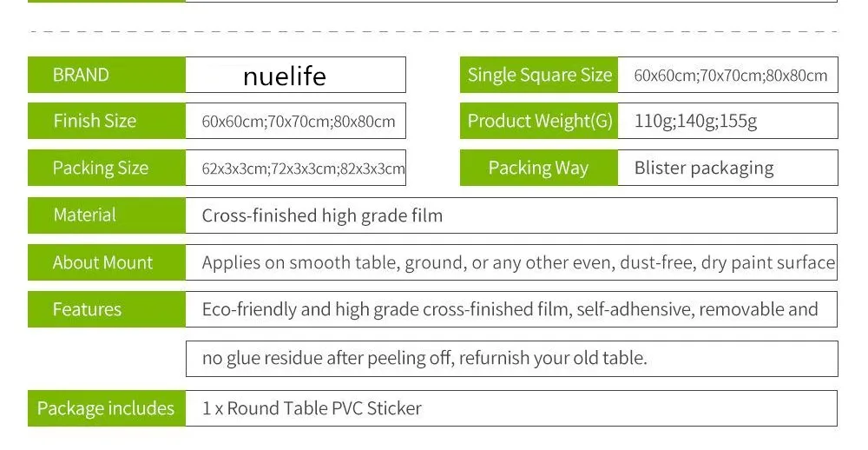Viewport: 868px width, 450px height.
Task: Click the Package includes label
Action: click(106, 408)
